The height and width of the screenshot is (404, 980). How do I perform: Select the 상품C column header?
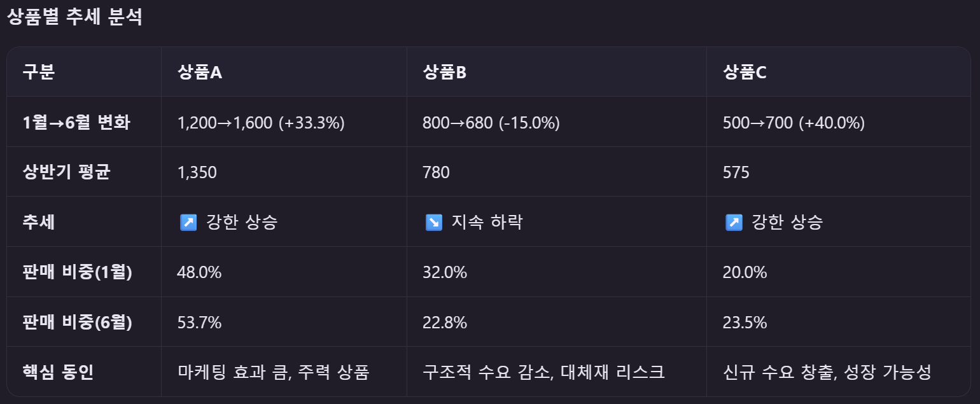coord(745,73)
